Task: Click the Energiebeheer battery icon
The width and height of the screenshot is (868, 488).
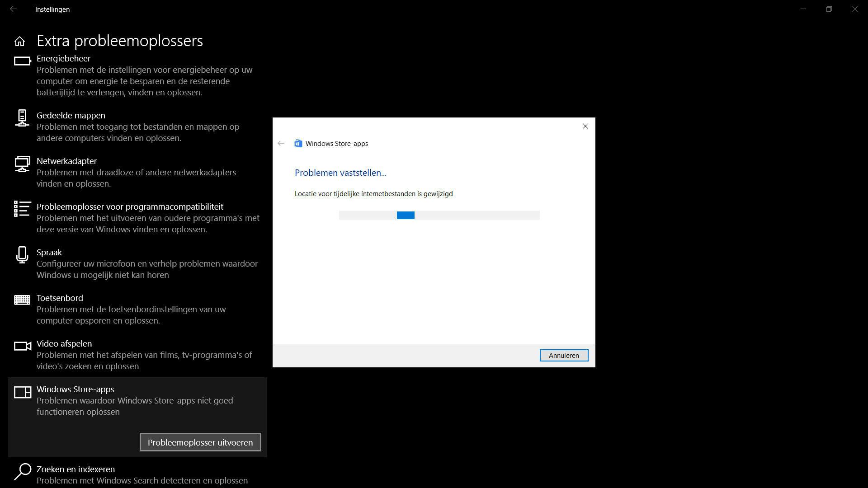Action: coord(22,61)
